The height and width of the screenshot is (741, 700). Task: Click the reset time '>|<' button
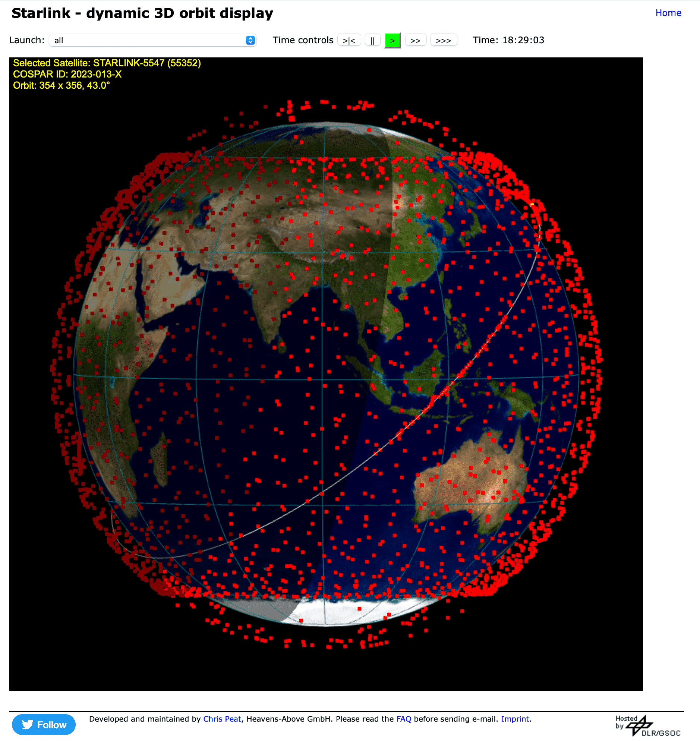point(349,40)
